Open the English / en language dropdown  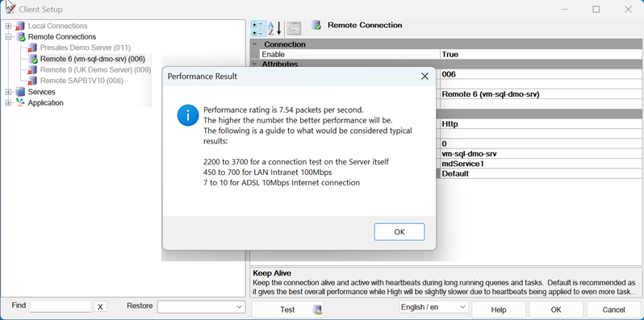tap(433, 307)
